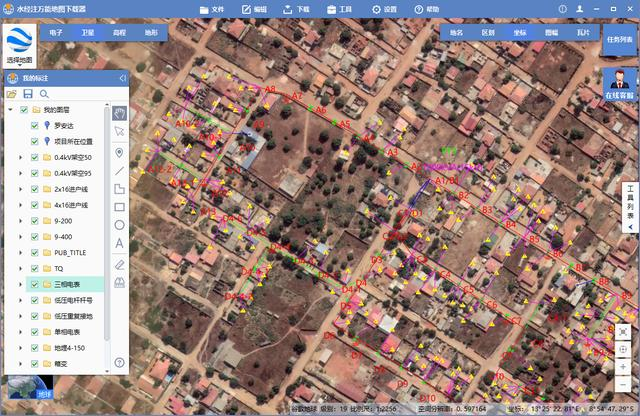Viewport: 640px width, 416px height.
Task: Select the polygon drawing tool
Action: coord(119,189)
